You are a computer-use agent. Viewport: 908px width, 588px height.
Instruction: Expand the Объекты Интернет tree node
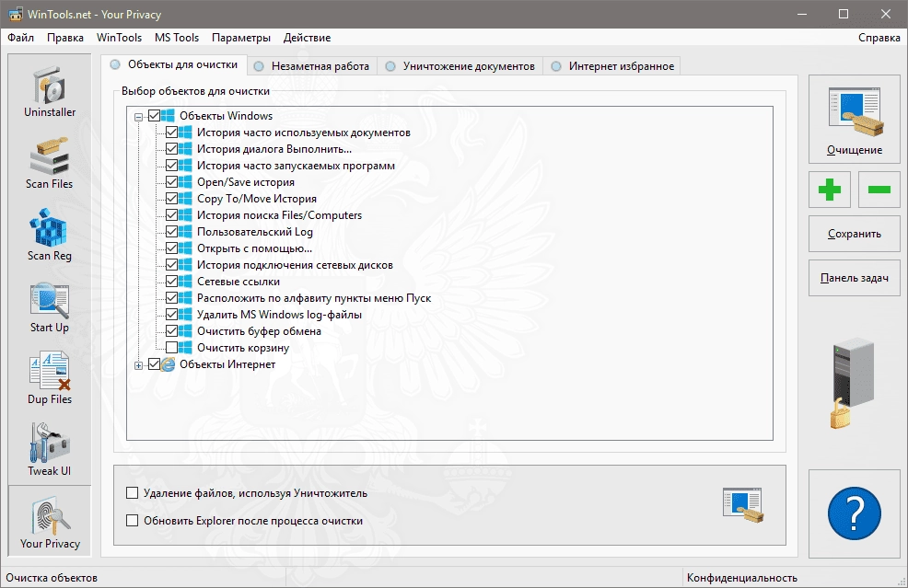click(x=138, y=365)
